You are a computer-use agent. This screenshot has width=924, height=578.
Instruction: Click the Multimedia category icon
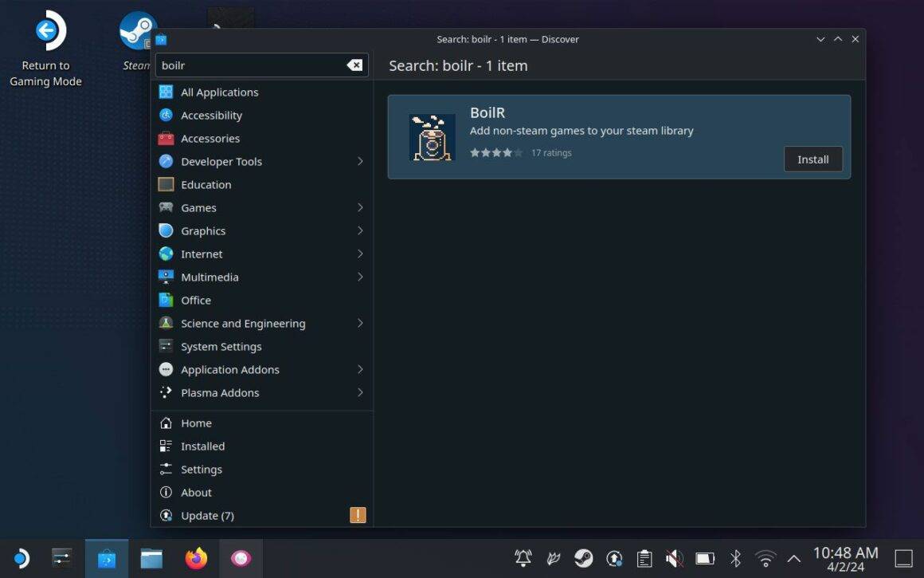coord(166,277)
